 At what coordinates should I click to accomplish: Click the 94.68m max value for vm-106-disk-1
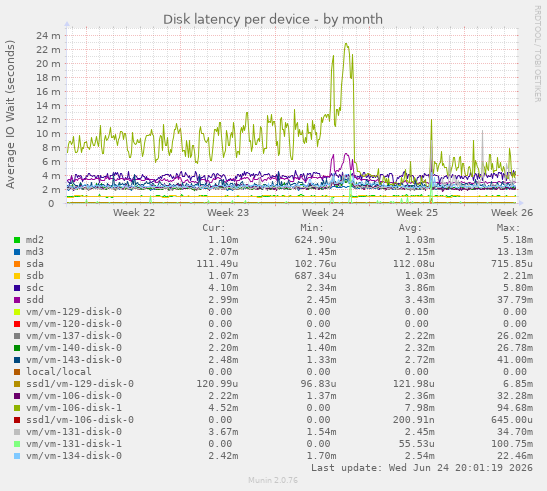tap(515, 408)
